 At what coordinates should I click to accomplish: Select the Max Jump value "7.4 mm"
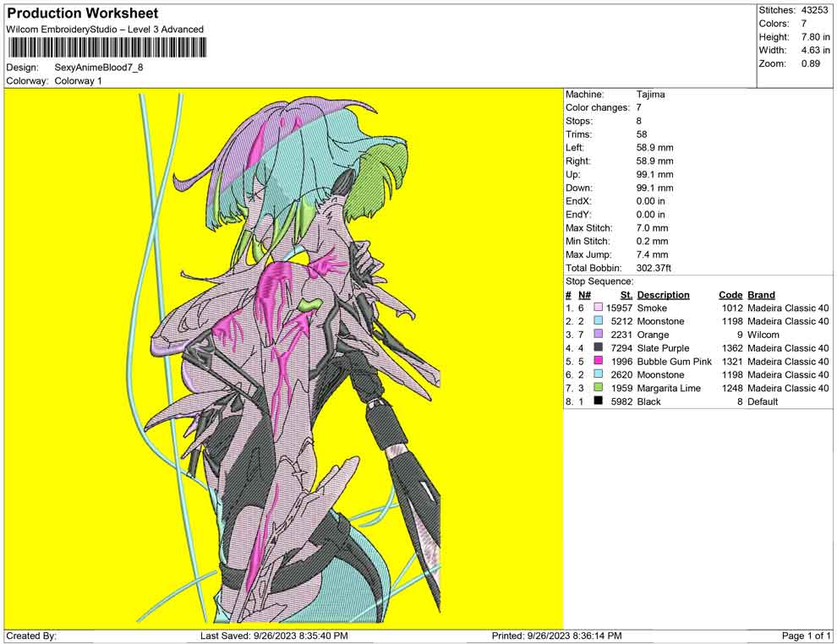(653, 254)
